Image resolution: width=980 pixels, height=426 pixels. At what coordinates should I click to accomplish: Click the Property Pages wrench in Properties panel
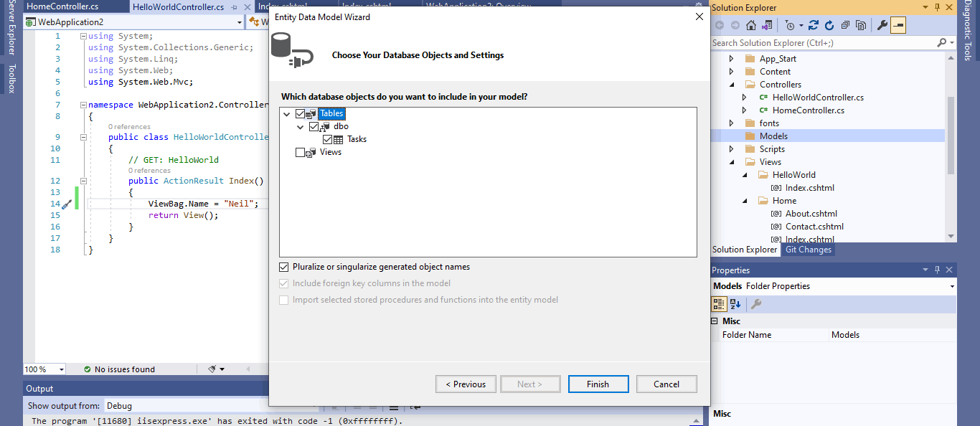tap(755, 304)
